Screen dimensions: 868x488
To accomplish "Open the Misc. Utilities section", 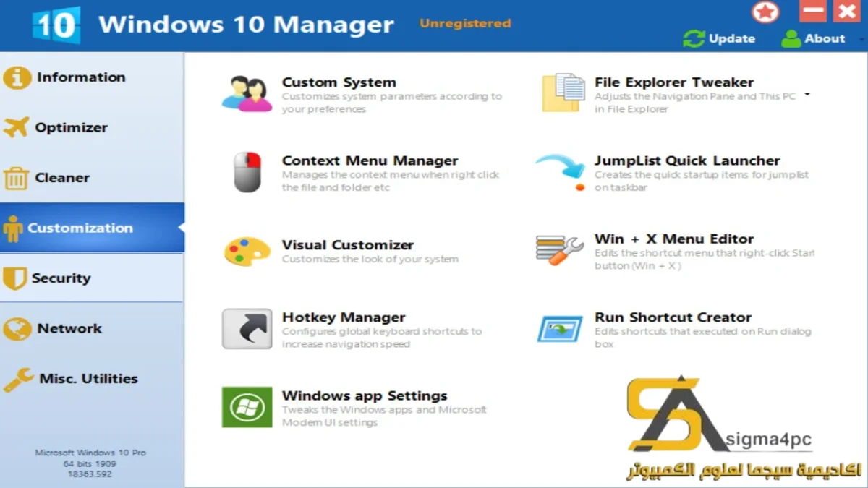I will click(92, 379).
